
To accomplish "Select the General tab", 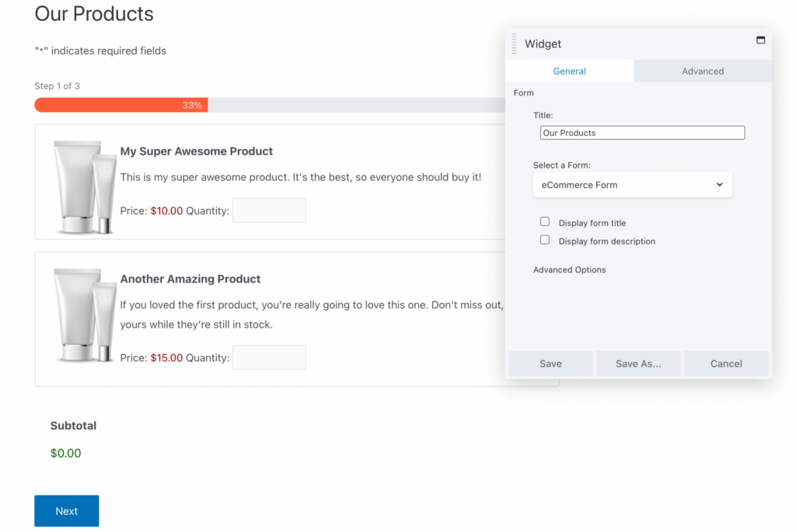I will click(569, 71).
